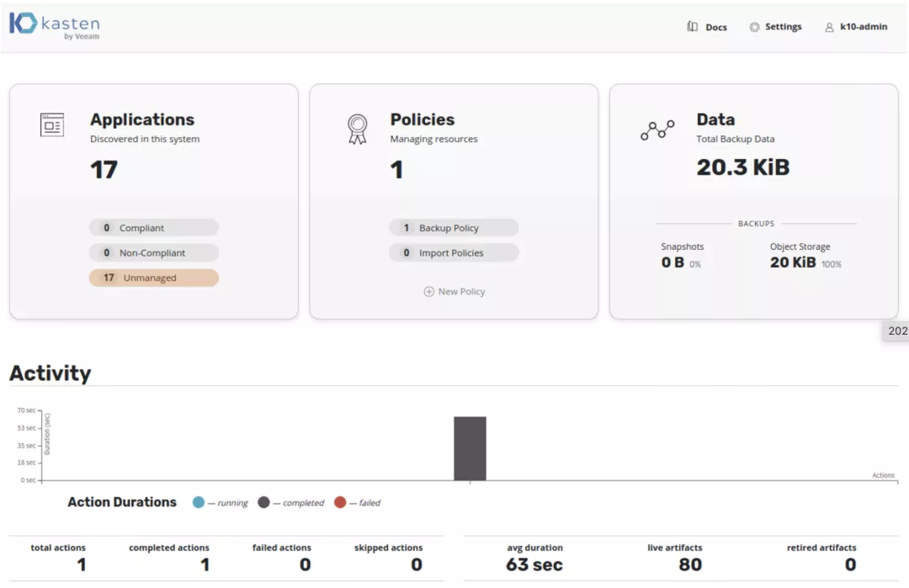Click the plus icon beside New Policy
This screenshot has width=909, height=588.
coord(429,291)
